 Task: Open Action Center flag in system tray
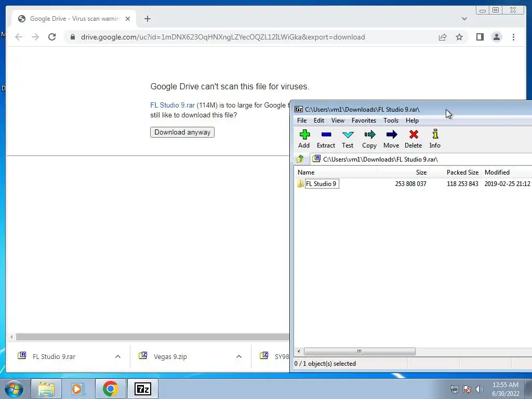(x=467, y=389)
